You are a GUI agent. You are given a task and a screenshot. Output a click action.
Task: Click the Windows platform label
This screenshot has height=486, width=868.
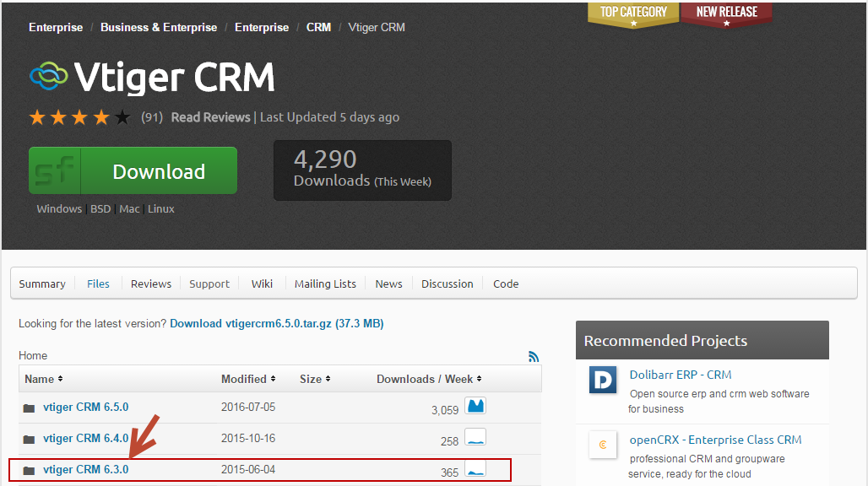pyautogui.click(x=59, y=209)
